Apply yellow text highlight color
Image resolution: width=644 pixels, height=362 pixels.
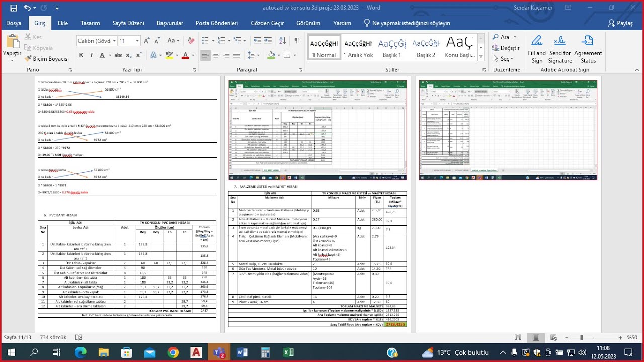point(170,55)
